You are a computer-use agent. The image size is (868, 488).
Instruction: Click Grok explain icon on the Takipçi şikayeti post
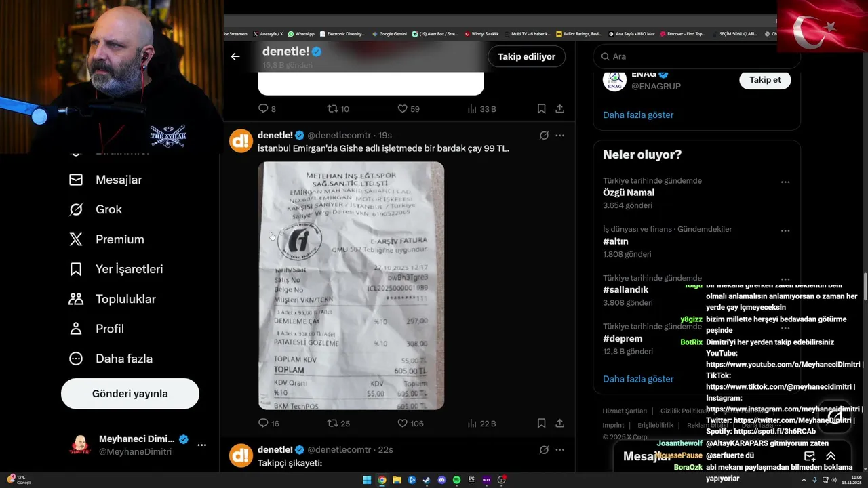pos(544,450)
